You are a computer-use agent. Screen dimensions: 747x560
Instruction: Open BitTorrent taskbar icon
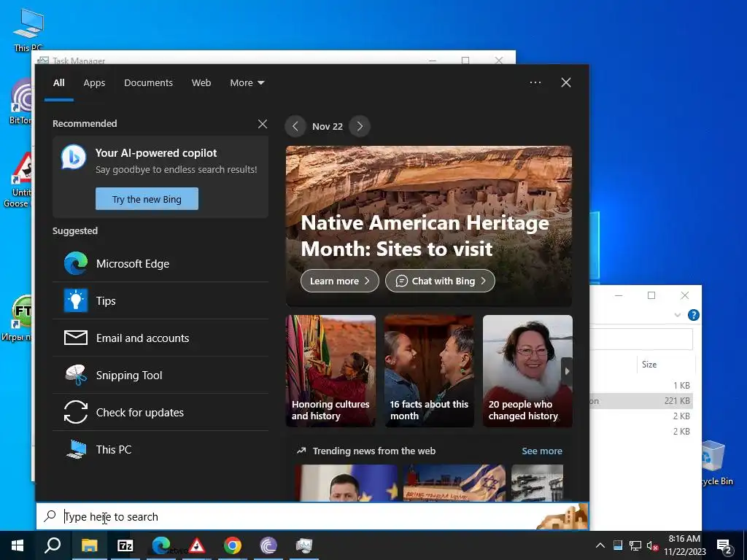(x=268, y=545)
